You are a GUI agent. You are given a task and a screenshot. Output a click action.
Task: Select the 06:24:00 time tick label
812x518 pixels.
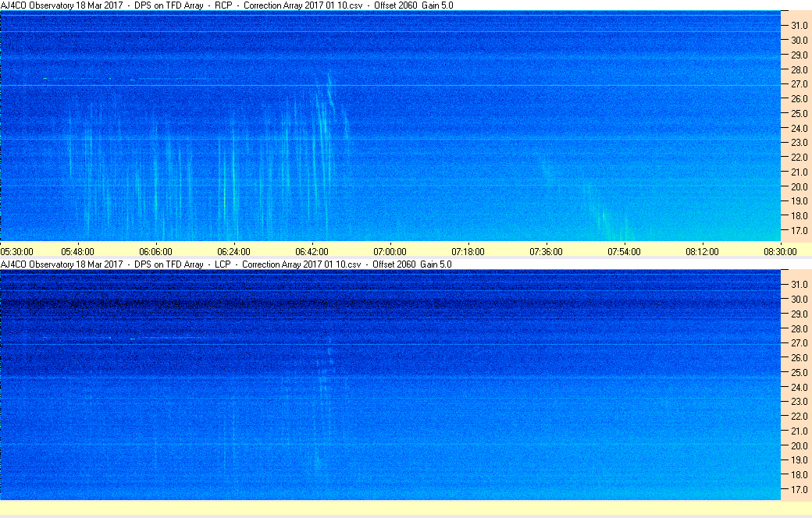click(234, 252)
